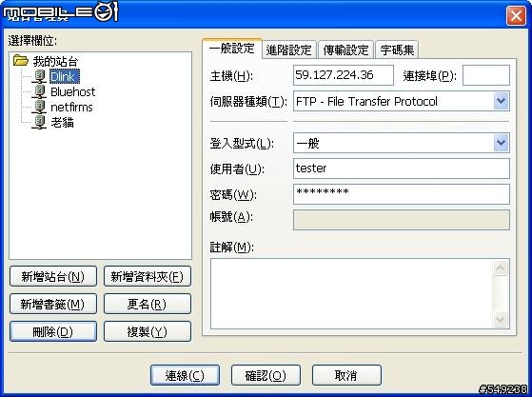
Task: Click the 主機 host field with 59.127.224.36
Action: click(x=344, y=75)
